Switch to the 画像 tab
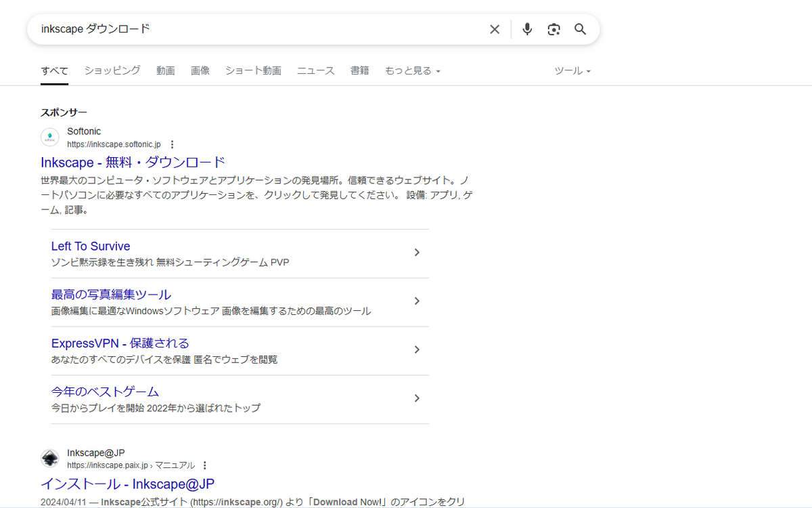The height and width of the screenshot is (508, 812). pyautogui.click(x=200, y=70)
